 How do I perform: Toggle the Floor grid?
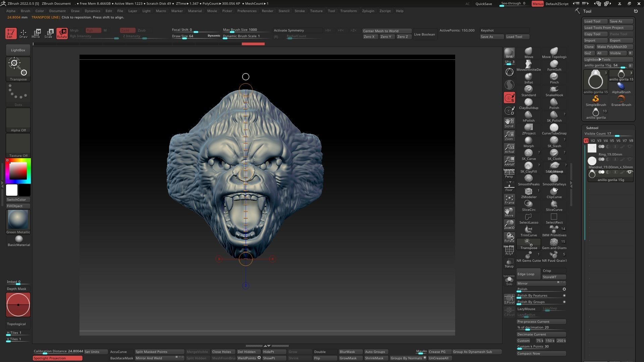pos(509,187)
